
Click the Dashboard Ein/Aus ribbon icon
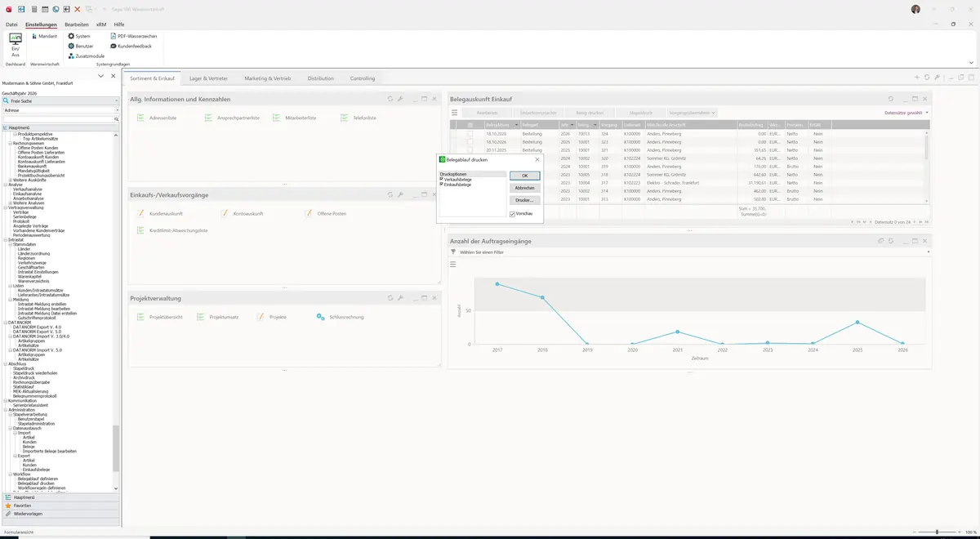tap(15, 44)
